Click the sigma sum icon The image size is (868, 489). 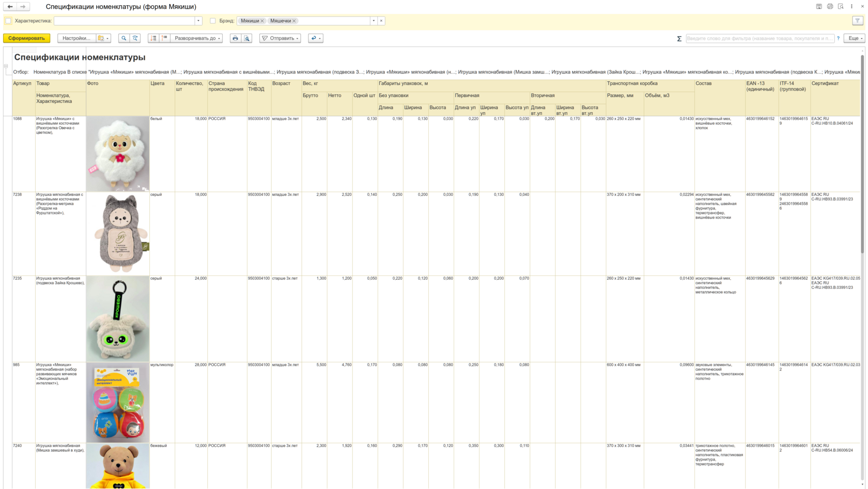tap(679, 39)
